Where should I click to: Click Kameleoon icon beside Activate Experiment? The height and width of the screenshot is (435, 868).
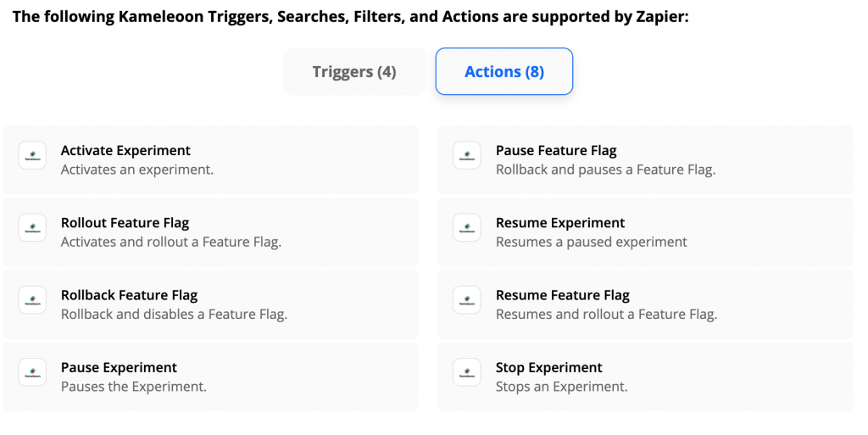[32, 156]
